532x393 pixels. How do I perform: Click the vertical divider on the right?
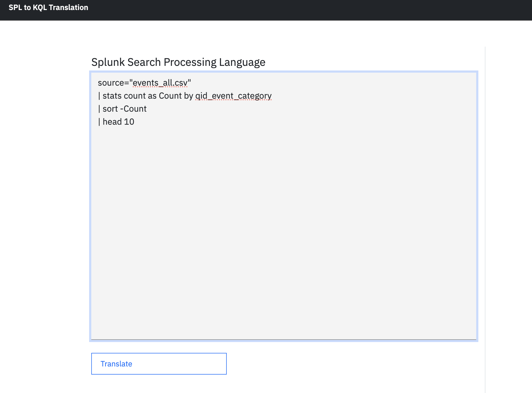point(485,190)
